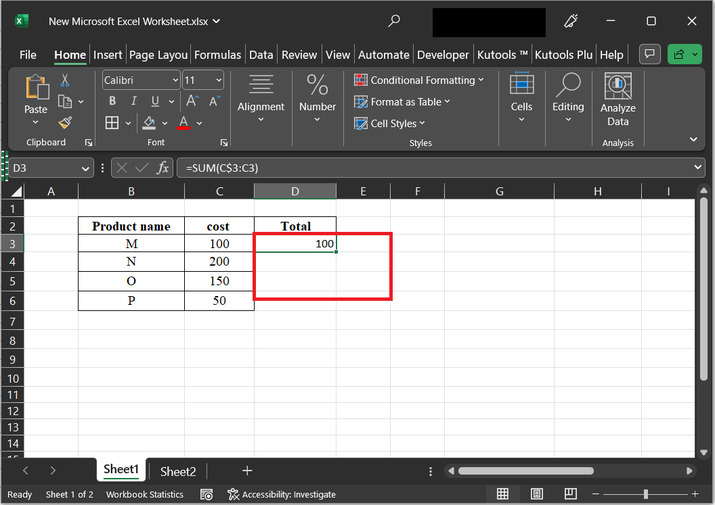The image size is (715, 505).
Task: Click the Insert Function fx icon
Action: click(x=163, y=168)
